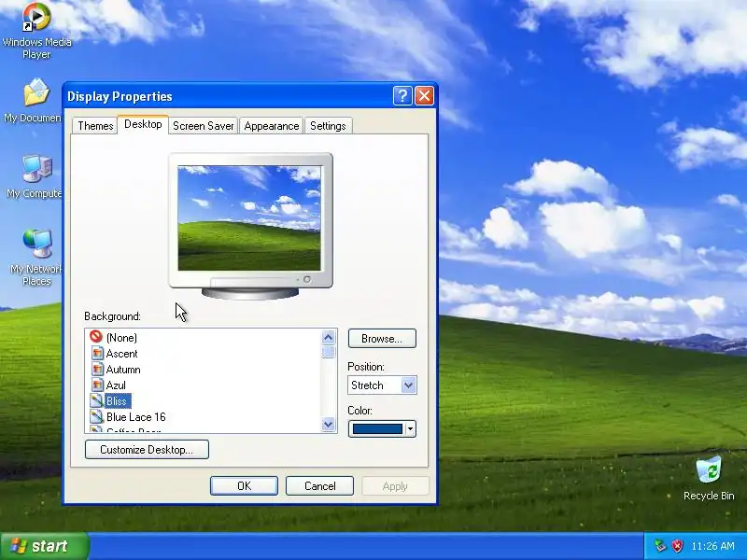
Task: Confirm with the OK button
Action: [x=244, y=485]
